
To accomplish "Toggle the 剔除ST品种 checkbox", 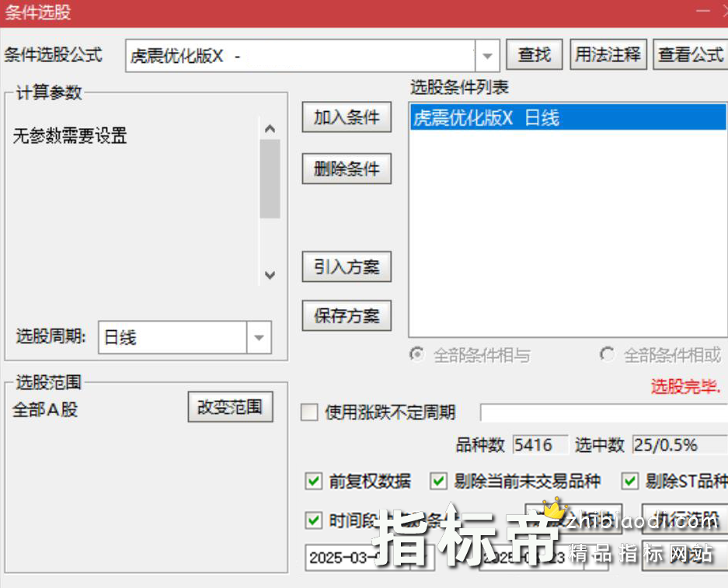I will pyautogui.click(x=630, y=481).
